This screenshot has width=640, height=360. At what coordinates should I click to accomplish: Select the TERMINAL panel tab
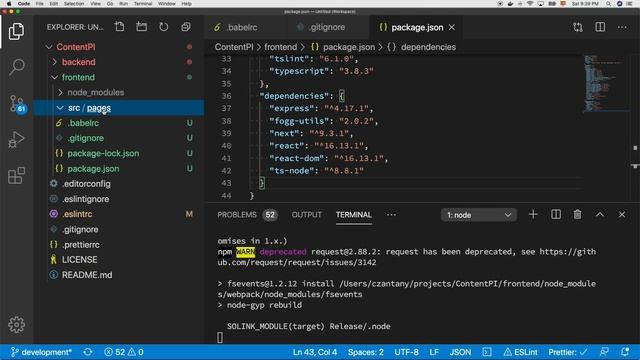tap(353, 215)
